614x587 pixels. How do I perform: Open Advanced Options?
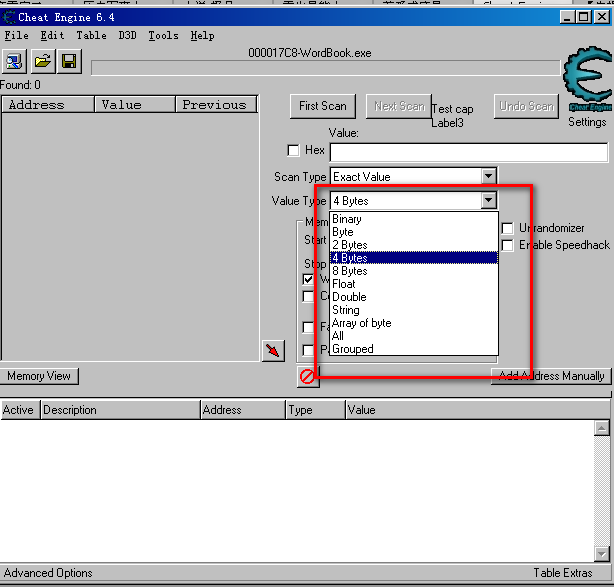pyautogui.click(x=48, y=573)
